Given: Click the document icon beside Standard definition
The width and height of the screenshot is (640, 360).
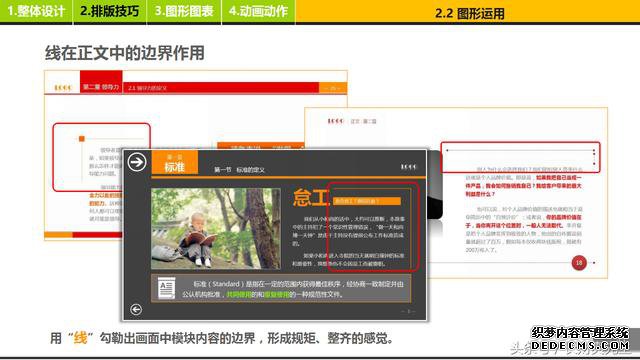Looking at the screenshot, I should pyautogui.click(x=166, y=288).
